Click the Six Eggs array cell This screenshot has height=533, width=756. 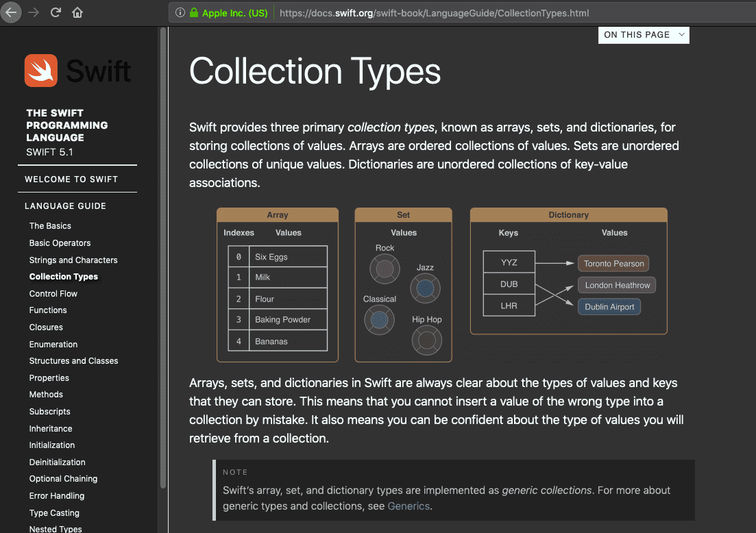[x=289, y=256]
